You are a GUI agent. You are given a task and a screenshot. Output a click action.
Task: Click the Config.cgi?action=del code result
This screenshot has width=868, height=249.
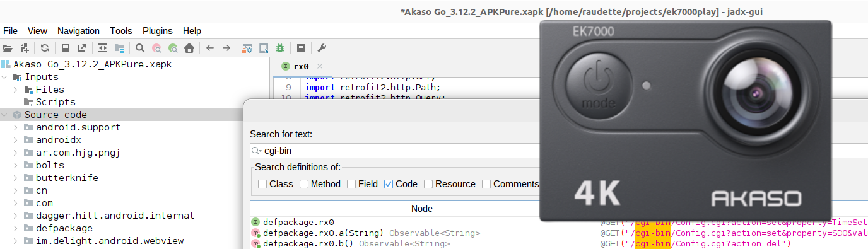[695, 244]
